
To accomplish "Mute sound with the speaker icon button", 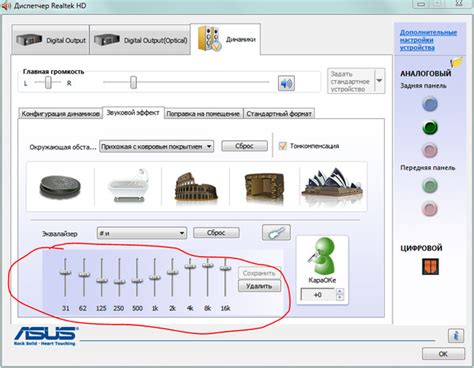I will [286, 83].
